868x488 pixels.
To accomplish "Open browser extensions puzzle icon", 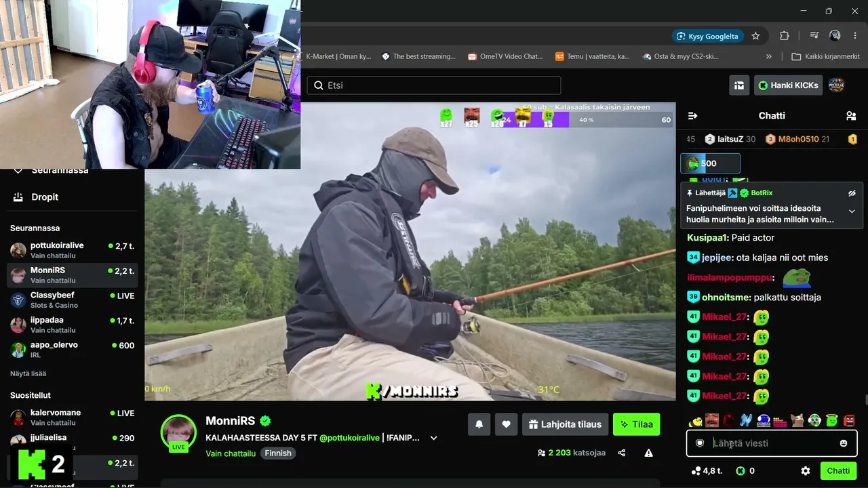I will point(785,36).
